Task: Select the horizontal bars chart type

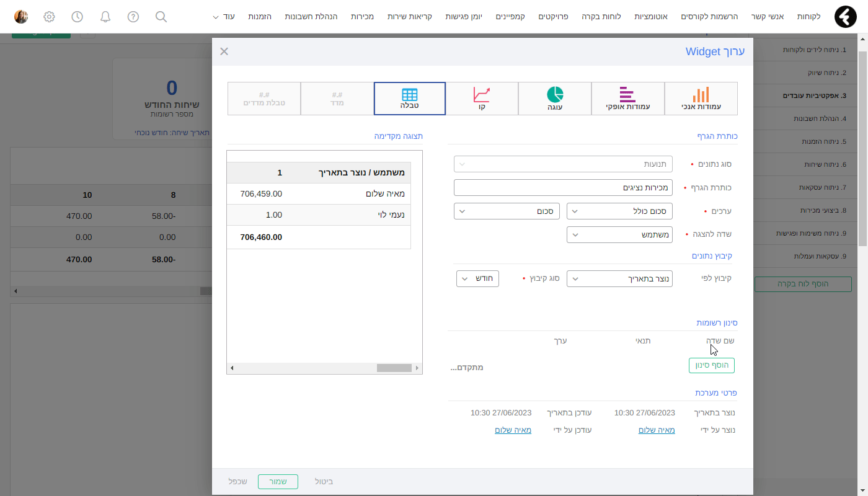Action: 627,99
